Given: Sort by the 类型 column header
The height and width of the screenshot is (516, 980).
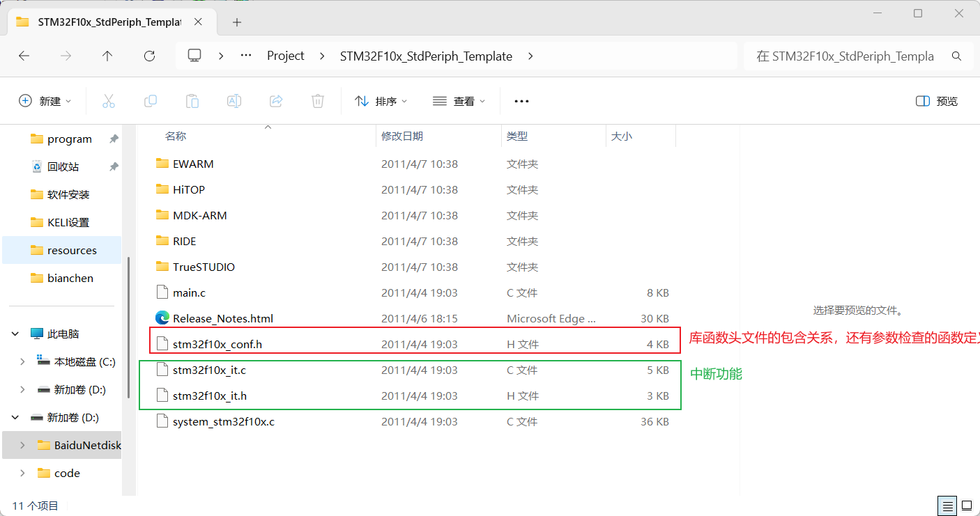Looking at the screenshot, I should pos(553,136).
